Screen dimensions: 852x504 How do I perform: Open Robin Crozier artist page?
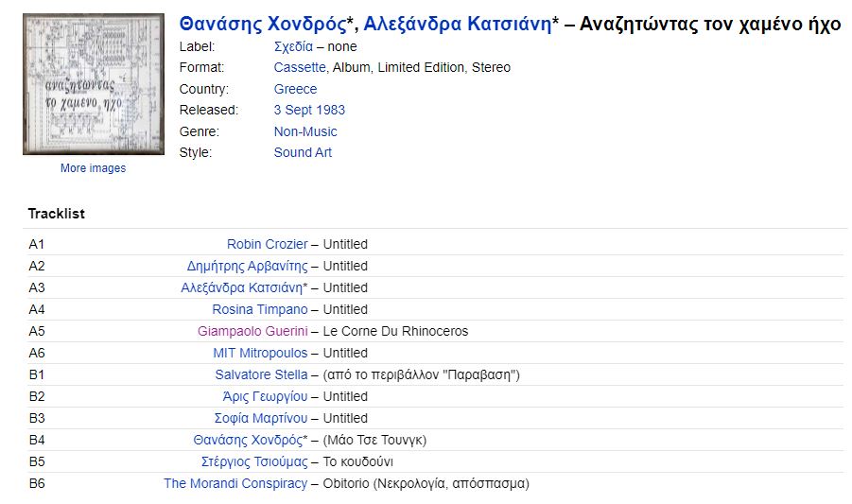(268, 244)
